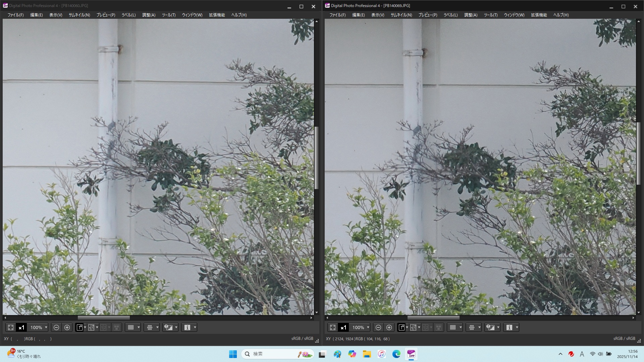Viewport: 644px width, 362px height.
Task: Expand grid options arrow in left window
Action: [139, 327]
